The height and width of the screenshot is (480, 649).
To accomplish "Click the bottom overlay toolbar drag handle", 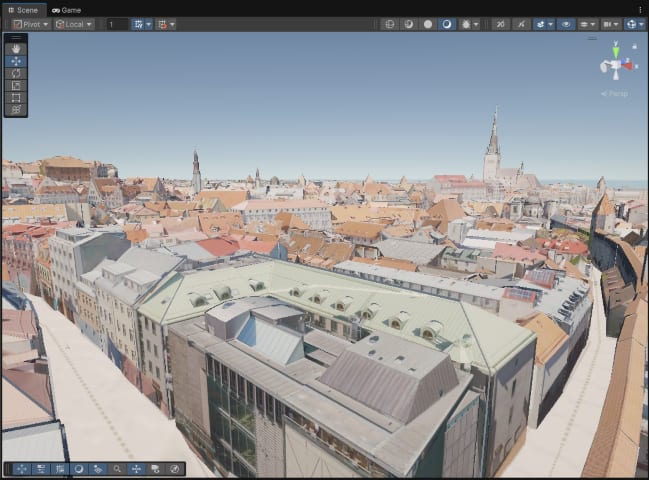I will point(7,469).
